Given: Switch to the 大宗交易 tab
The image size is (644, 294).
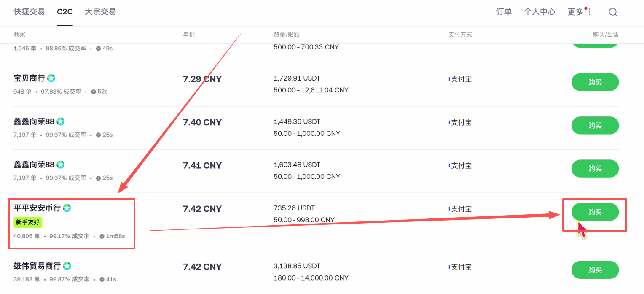Looking at the screenshot, I should click(100, 12).
